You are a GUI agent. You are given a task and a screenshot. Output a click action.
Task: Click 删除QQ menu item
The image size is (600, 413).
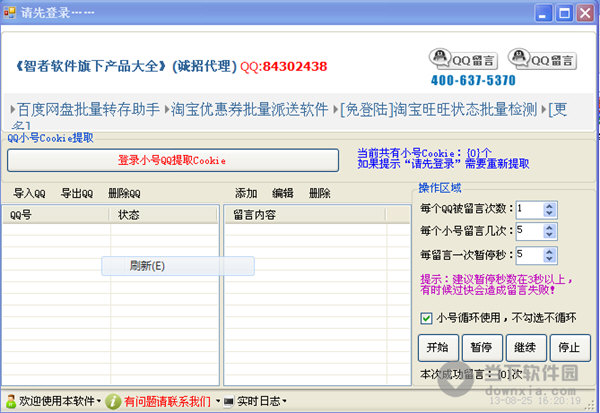click(x=124, y=193)
